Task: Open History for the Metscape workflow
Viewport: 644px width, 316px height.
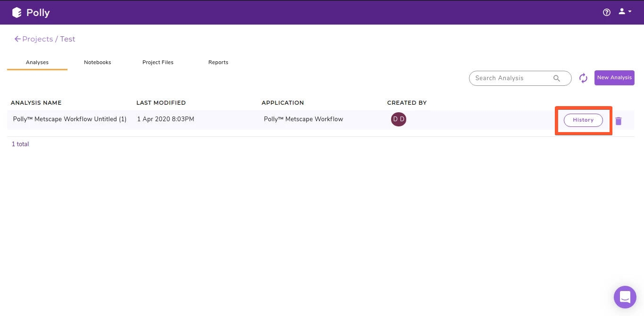Action: click(583, 120)
